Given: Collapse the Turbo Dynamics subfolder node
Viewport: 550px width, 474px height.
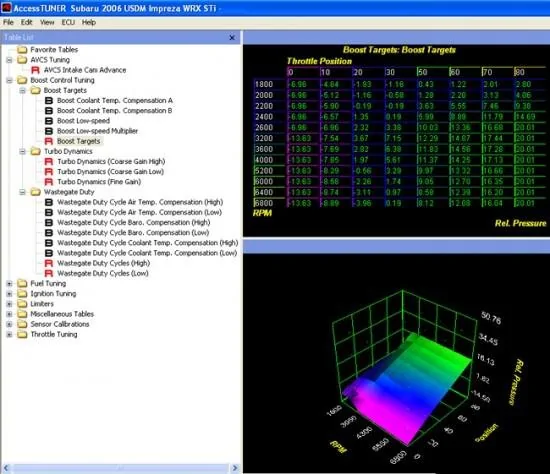Looking at the screenshot, I should coord(22,152).
